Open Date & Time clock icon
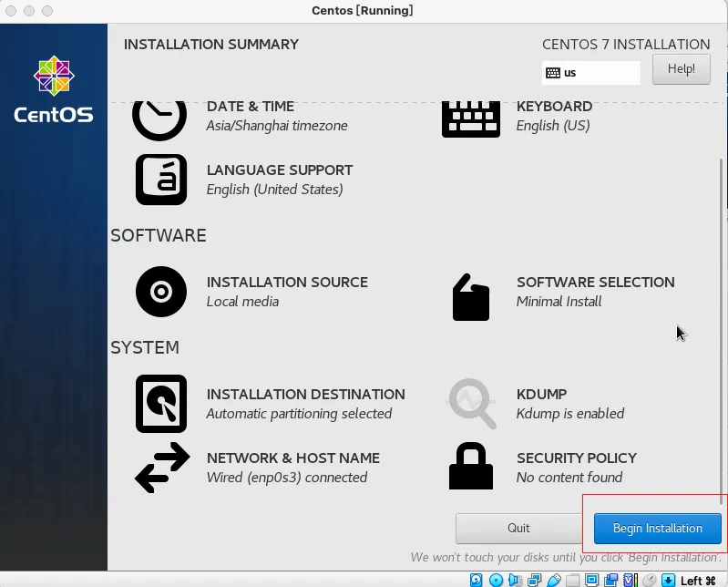Viewport: 728px width, 587px height. point(159,119)
